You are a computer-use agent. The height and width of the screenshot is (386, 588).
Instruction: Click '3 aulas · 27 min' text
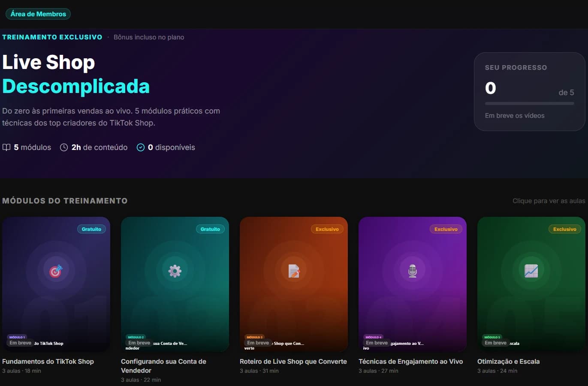pyautogui.click(x=378, y=371)
